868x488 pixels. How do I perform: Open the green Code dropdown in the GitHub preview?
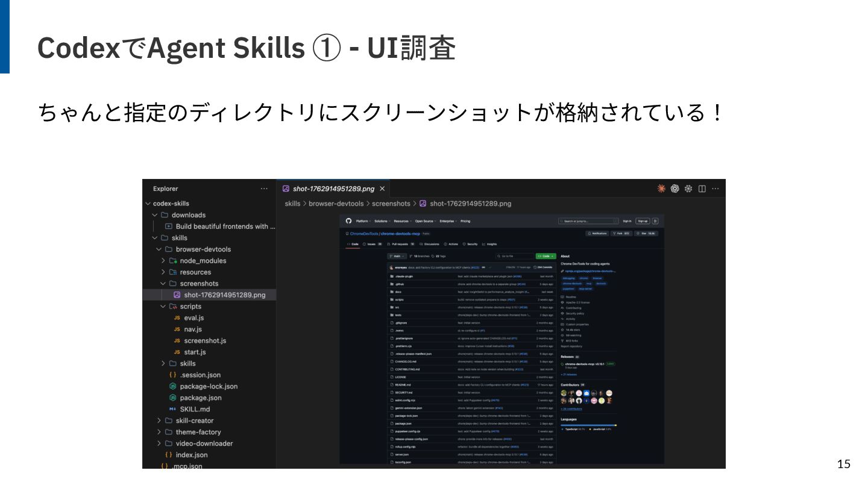pyautogui.click(x=546, y=256)
